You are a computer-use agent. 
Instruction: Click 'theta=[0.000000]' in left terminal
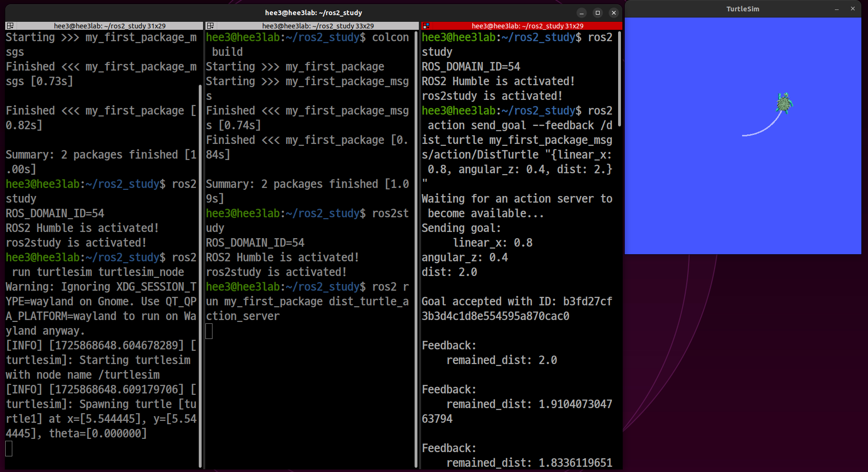point(98,434)
